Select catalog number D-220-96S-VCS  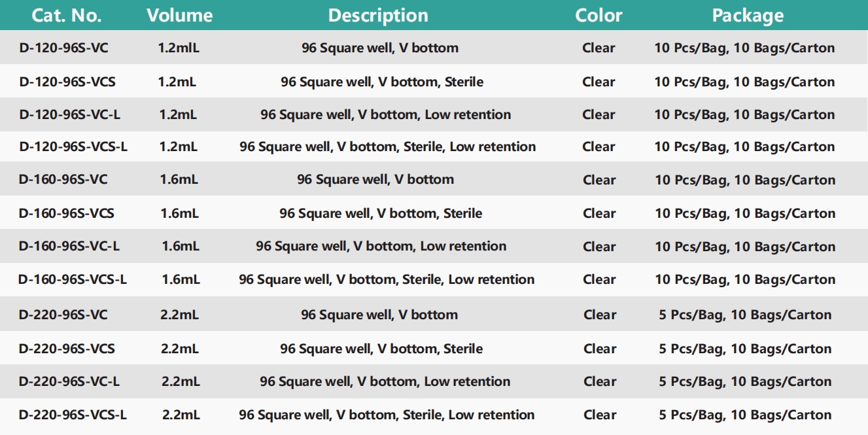coord(67,349)
